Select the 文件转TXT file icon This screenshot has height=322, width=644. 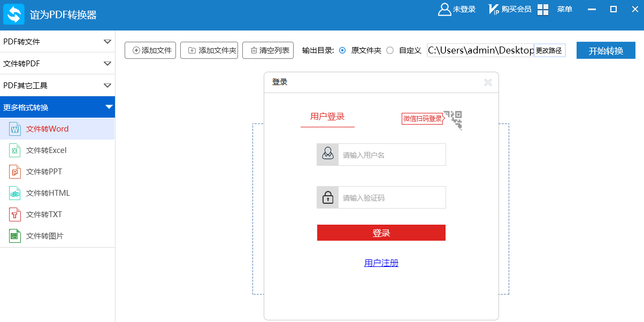pyautogui.click(x=15, y=214)
